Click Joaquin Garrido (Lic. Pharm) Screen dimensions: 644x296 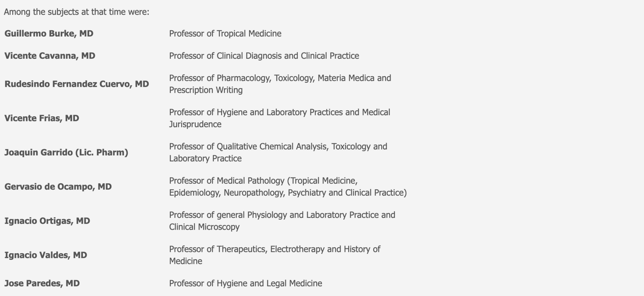pos(66,153)
